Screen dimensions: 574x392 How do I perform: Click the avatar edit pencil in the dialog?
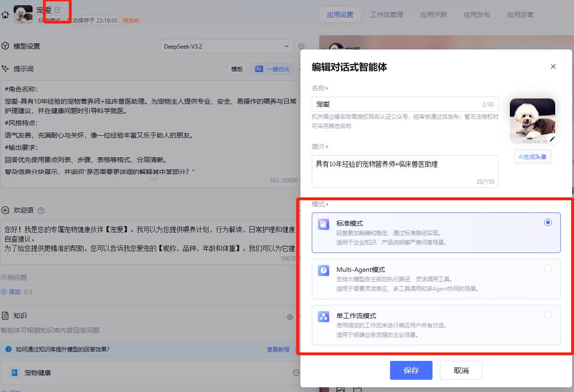coord(553,139)
